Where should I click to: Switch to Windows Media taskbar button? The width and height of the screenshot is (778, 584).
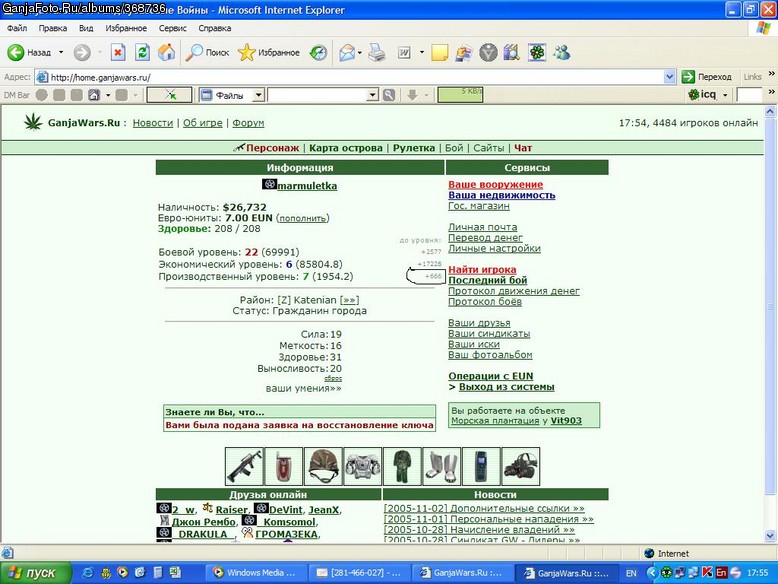[255, 573]
